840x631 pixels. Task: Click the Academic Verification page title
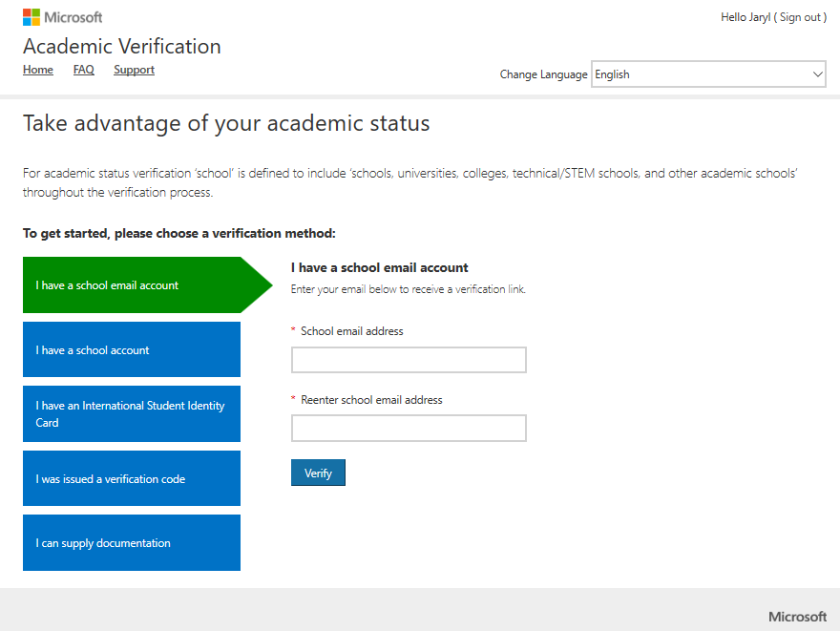122,47
